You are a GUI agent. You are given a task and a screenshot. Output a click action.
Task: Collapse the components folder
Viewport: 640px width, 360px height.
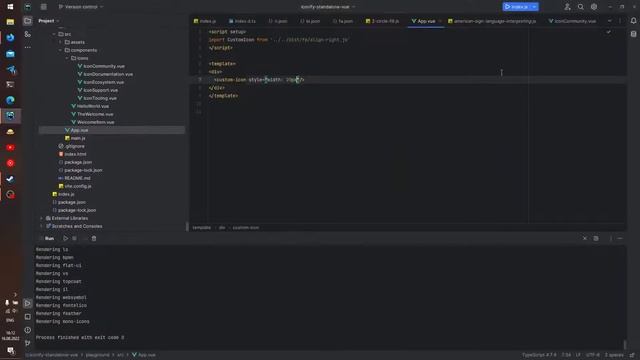point(60,50)
